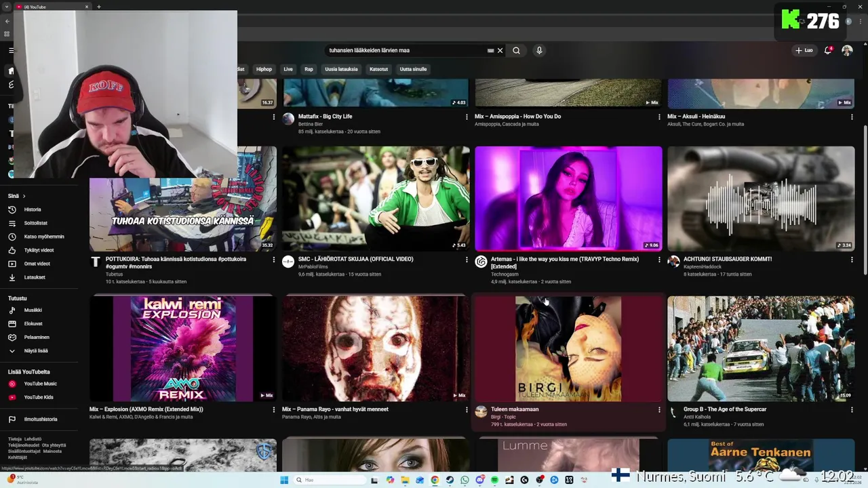
Task: Select the Uusia latauksia filter chip
Action: click(341, 69)
